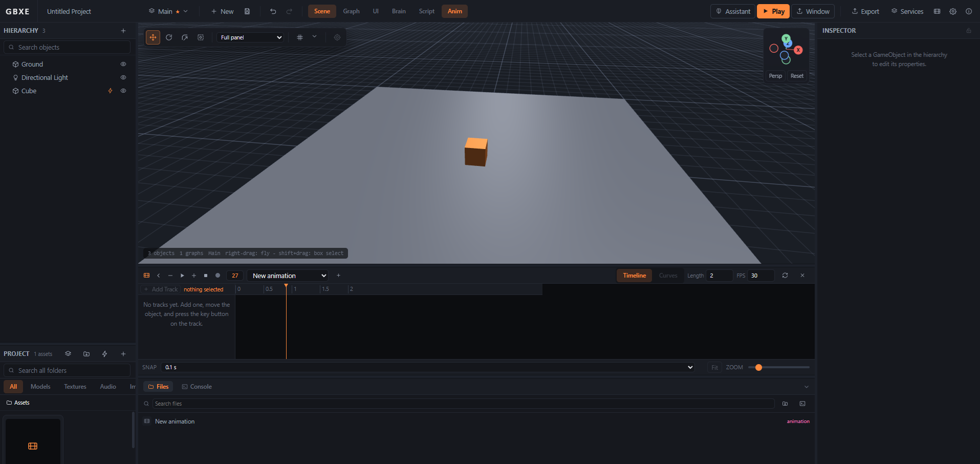Open the Console tab
This screenshot has width=980, height=464.
click(197, 387)
